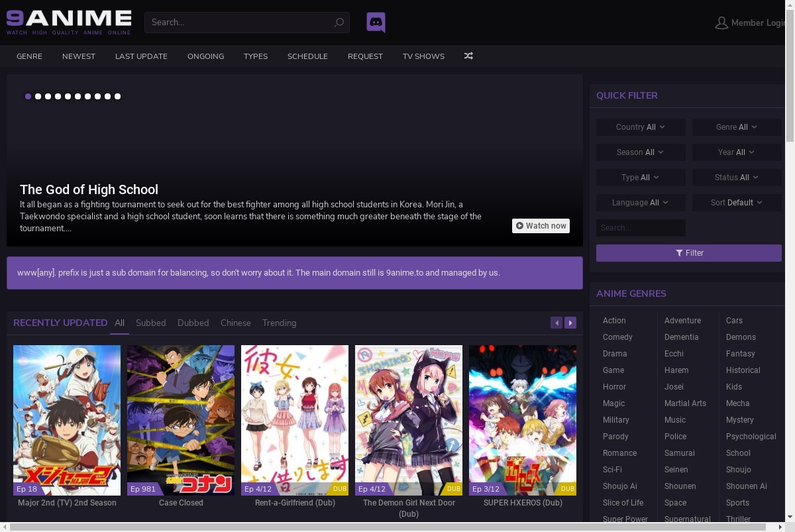Click the 9ANIME logo
Viewport: 795px width, 532px height.
coord(69,22)
